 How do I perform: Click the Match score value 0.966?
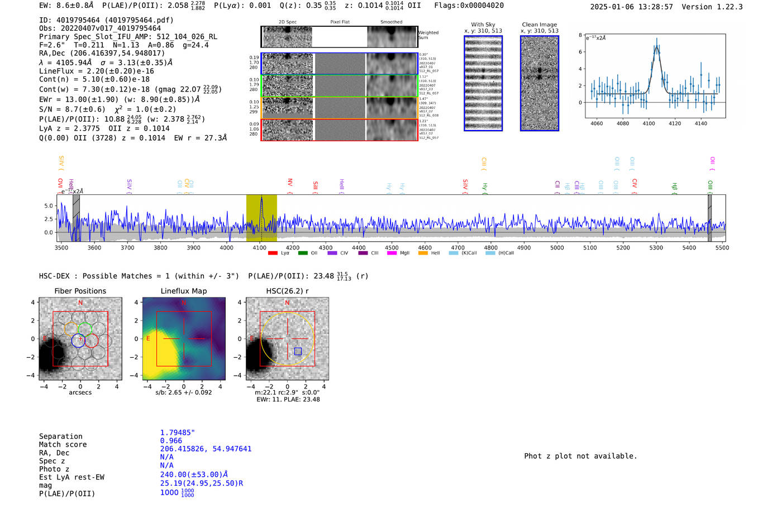tap(171, 441)
